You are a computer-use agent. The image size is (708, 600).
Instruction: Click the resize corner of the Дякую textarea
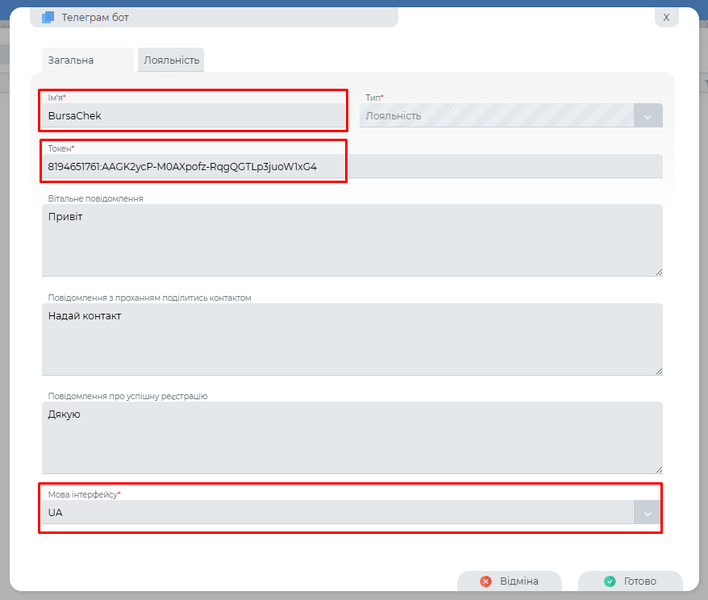tap(658, 469)
